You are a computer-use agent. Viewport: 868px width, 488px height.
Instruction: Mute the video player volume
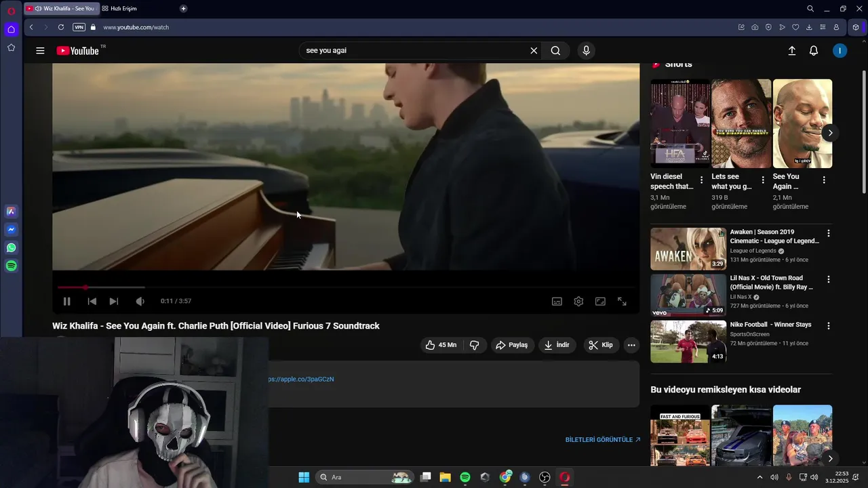(x=140, y=302)
